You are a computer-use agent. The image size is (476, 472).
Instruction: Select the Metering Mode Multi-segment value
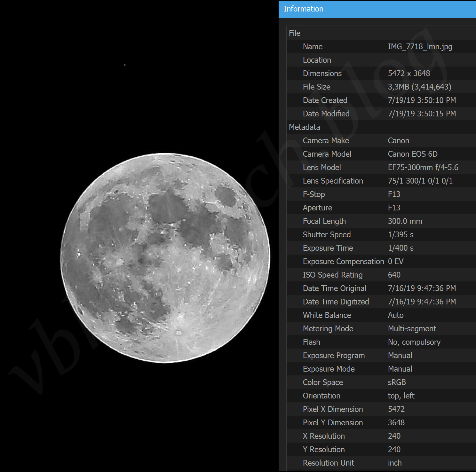click(412, 329)
